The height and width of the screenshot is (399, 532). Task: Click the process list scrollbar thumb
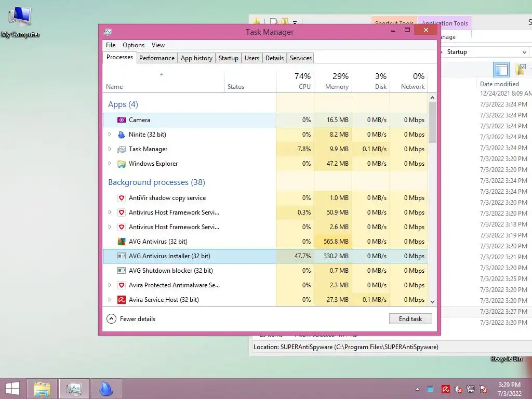pos(432,122)
